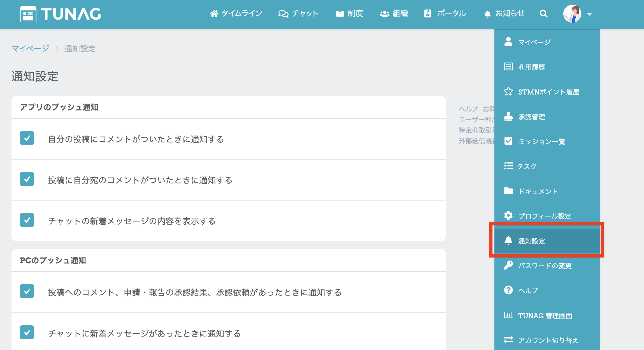The image size is (644, 350).
Task: Click the chart icon for TUNAG 管理画面
Action: coord(508,315)
